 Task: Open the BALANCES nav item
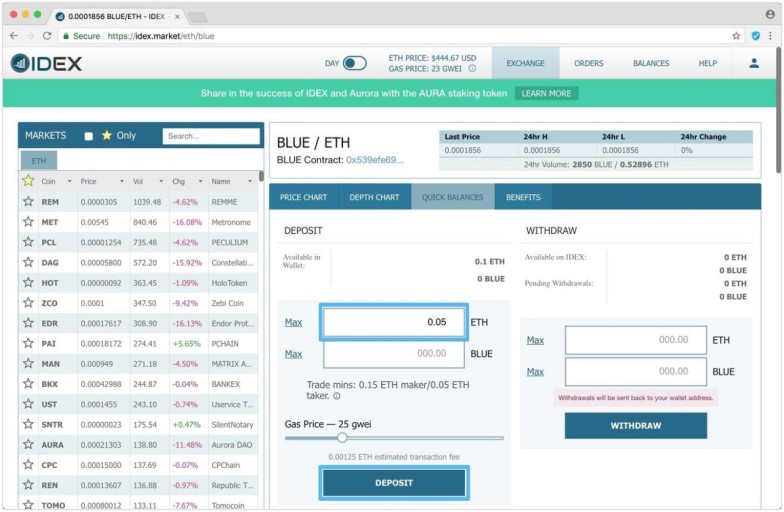pos(651,64)
